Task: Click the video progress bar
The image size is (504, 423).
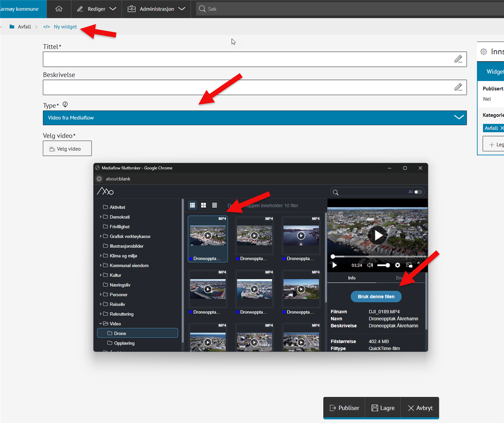Action: coord(378,256)
